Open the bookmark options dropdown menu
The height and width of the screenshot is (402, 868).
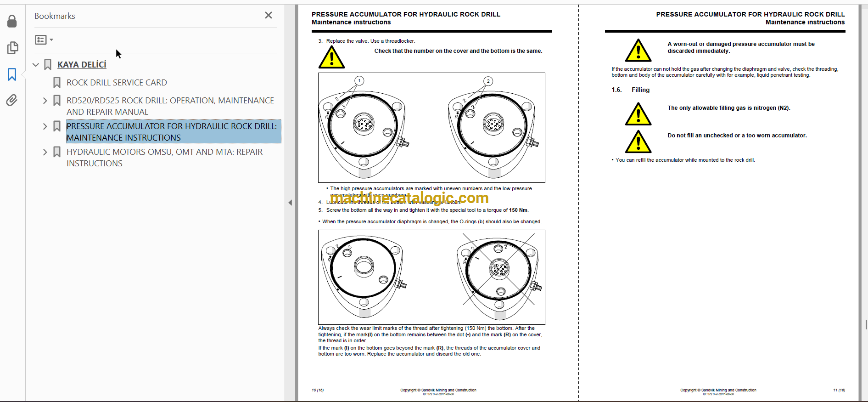click(x=44, y=40)
